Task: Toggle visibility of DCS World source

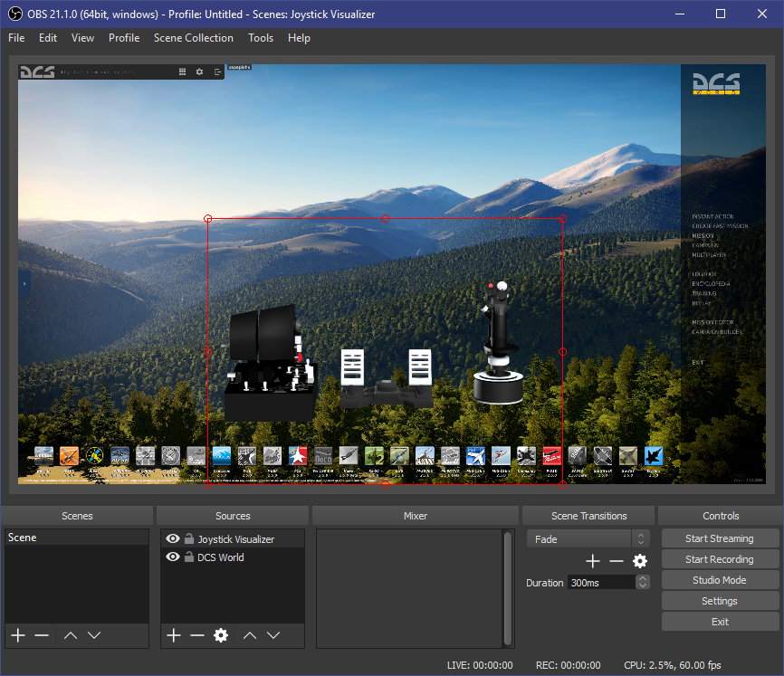Action: pos(173,557)
